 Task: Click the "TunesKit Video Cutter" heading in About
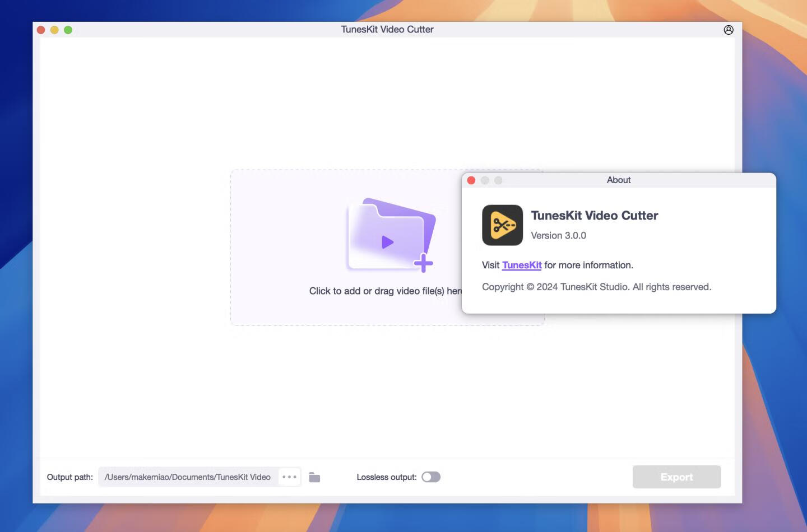(595, 216)
